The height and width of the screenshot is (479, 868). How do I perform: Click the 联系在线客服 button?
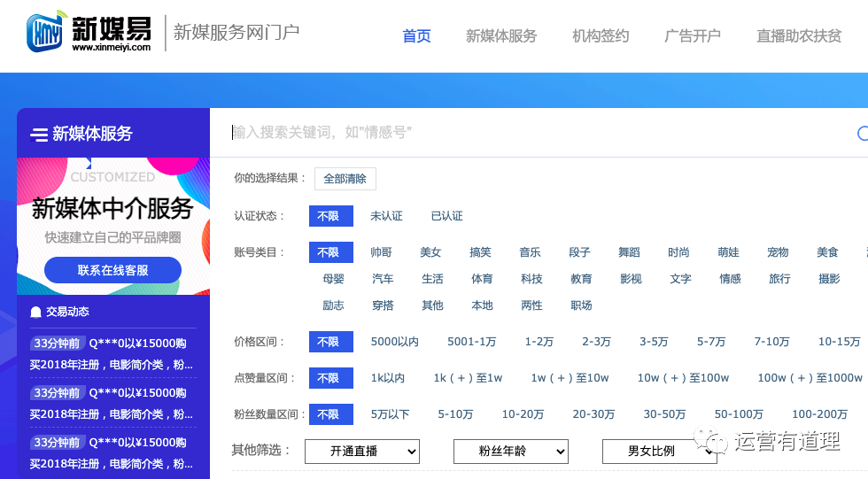(x=112, y=270)
